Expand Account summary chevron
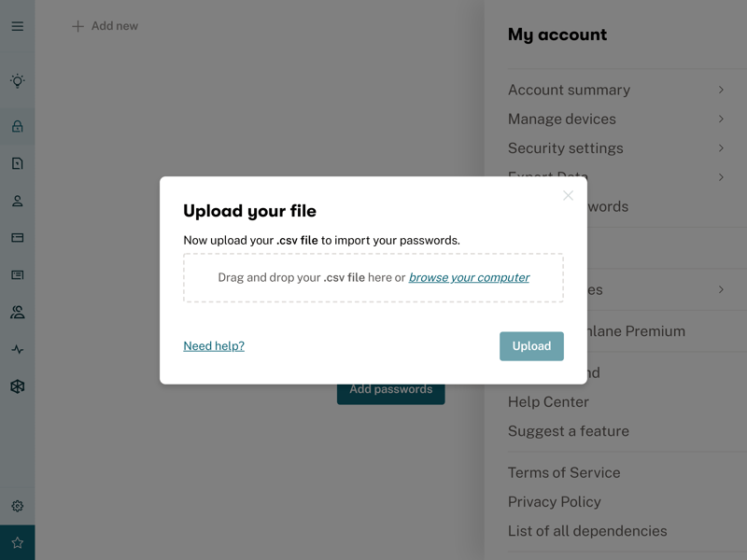Image resolution: width=747 pixels, height=560 pixels. (721, 90)
